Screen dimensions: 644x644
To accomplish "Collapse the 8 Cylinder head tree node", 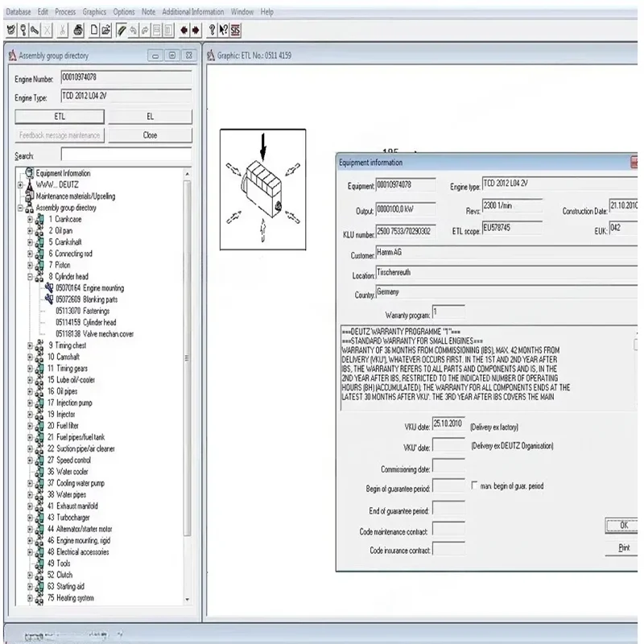I will point(30,276).
